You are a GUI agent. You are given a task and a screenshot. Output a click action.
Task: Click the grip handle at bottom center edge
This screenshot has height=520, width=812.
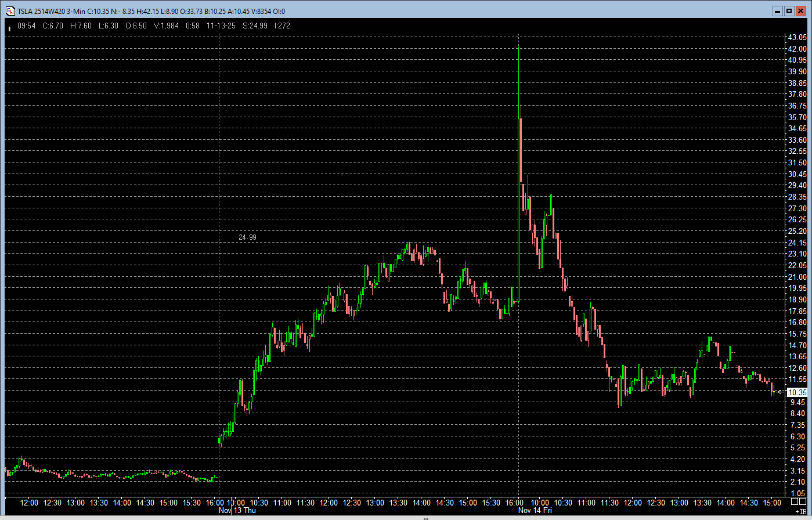[425, 518]
